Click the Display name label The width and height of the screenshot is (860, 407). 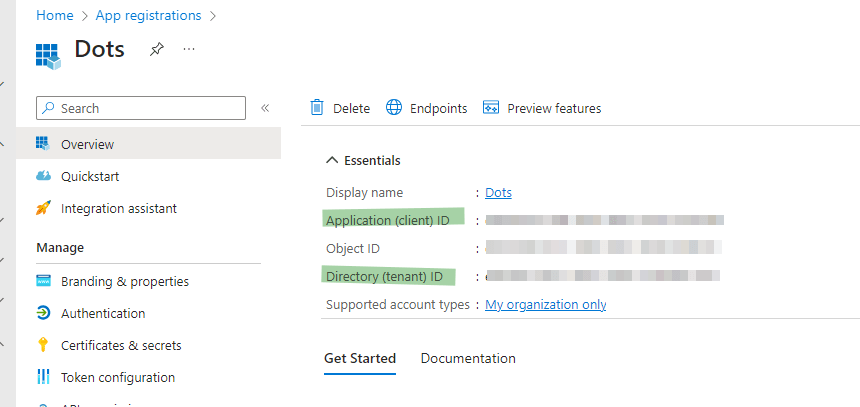click(x=364, y=193)
